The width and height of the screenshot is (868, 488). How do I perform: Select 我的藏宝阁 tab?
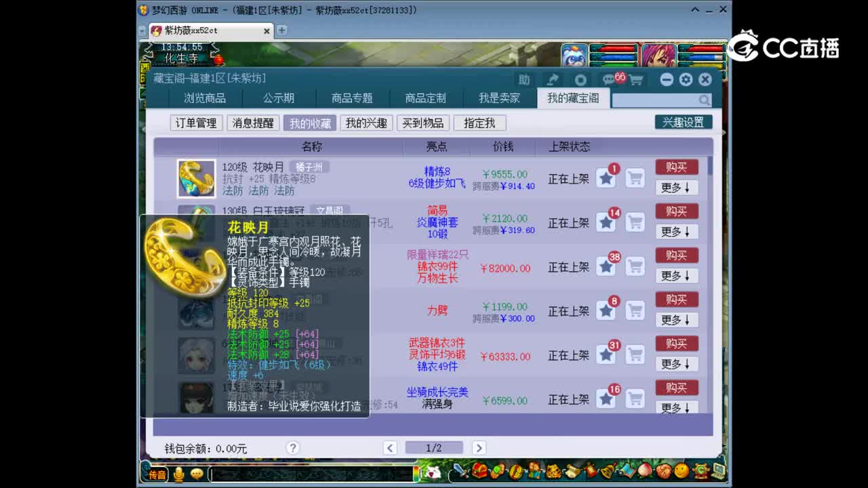(x=573, y=98)
